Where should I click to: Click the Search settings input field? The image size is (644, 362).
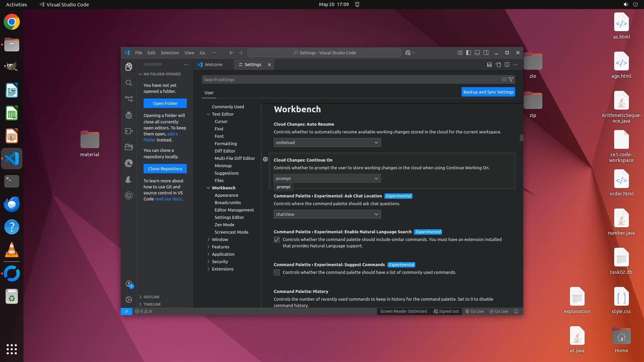[x=349, y=79]
